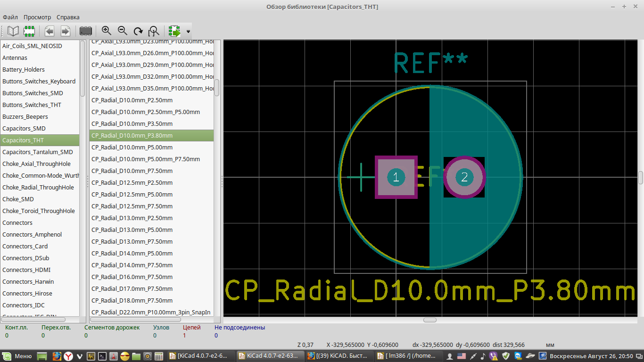
Task: Launch Yandex browser from the taskbar
Action: point(68,356)
